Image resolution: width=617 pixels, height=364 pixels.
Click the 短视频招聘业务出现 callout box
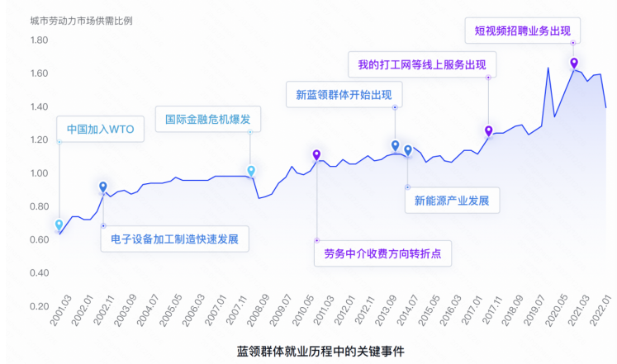coord(523,31)
